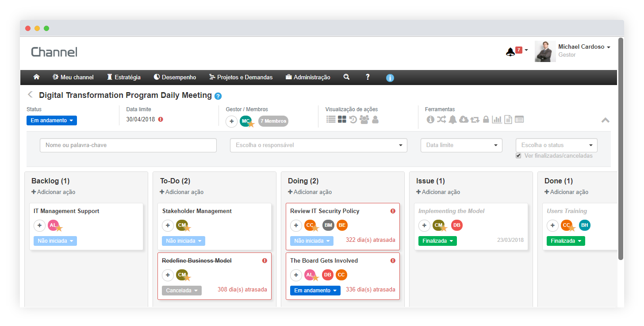Click the blue info icon in navbar
The width and height of the screenshot is (644, 326).
coord(390,78)
